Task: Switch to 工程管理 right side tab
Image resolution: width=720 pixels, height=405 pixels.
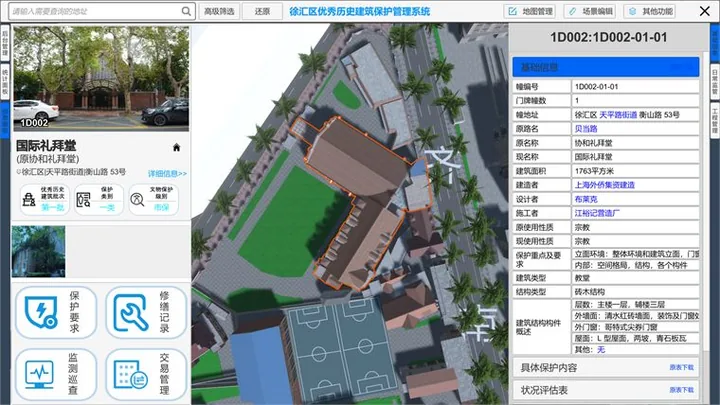Action: pos(714,120)
